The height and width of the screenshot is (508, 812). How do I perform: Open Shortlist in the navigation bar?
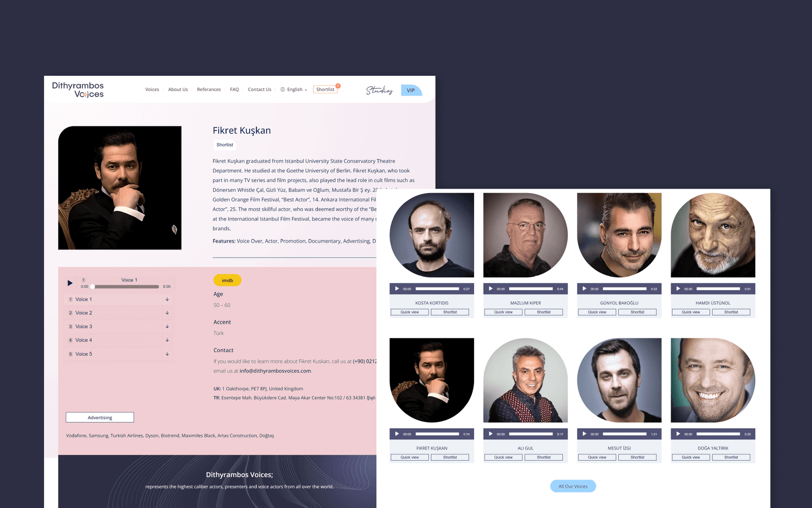325,89
